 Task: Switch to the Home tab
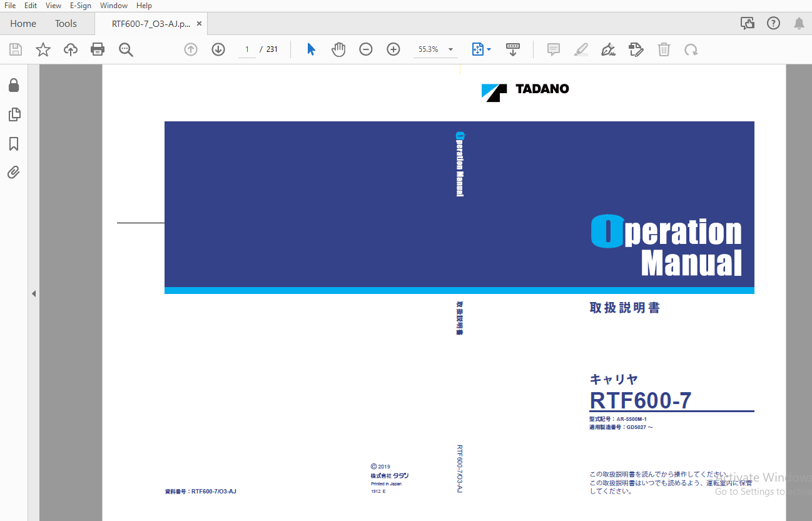click(23, 24)
